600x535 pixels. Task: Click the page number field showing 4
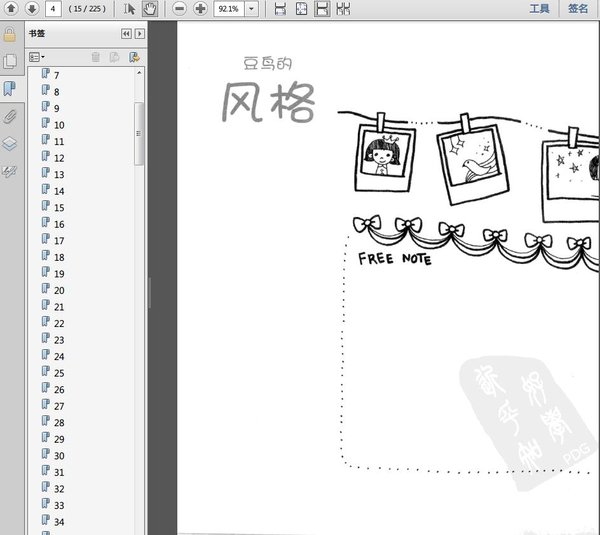coord(53,8)
